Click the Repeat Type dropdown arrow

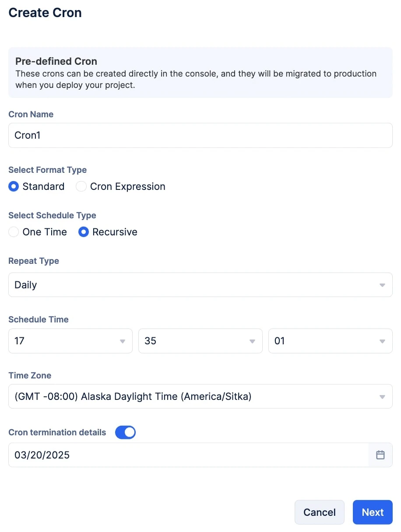382,285
